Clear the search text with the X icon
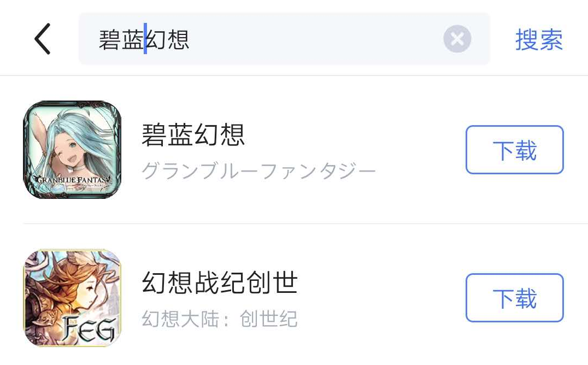 (x=457, y=39)
